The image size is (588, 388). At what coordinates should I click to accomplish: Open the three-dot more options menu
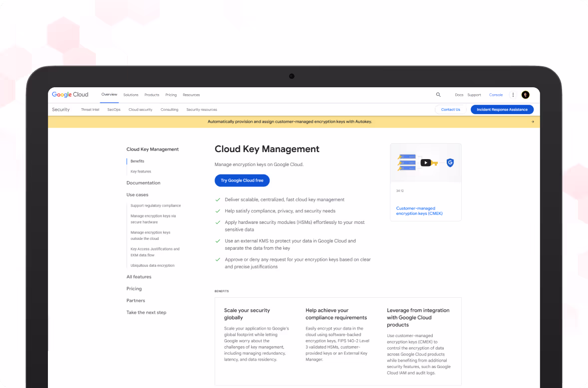click(513, 95)
